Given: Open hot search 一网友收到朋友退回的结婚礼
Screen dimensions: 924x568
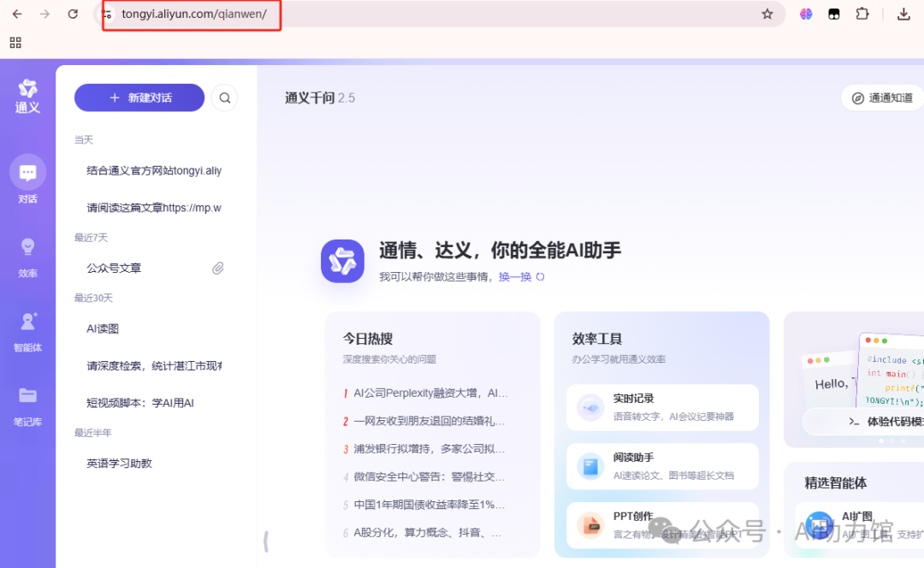Looking at the screenshot, I should pyautogui.click(x=425, y=421).
